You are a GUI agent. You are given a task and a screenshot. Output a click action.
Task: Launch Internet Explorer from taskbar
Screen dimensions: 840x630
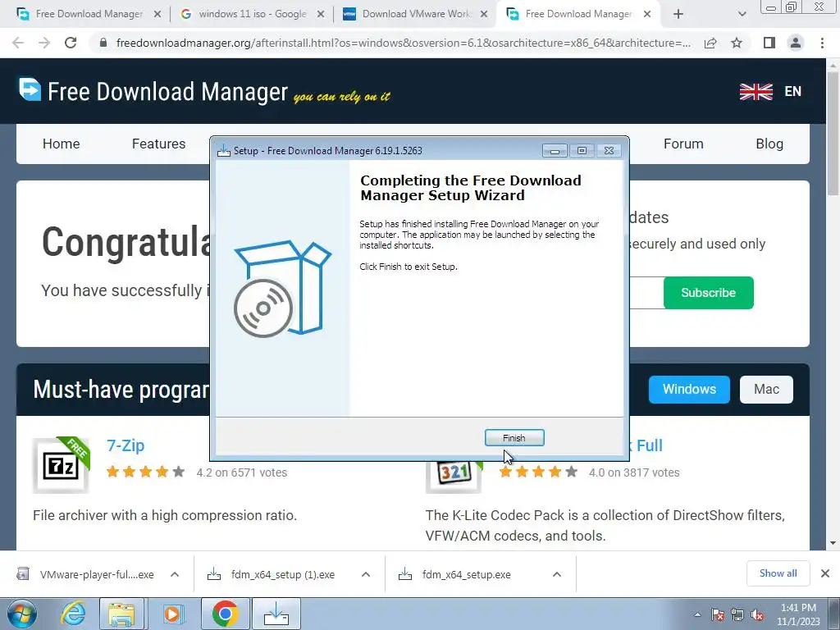pyautogui.click(x=73, y=614)
